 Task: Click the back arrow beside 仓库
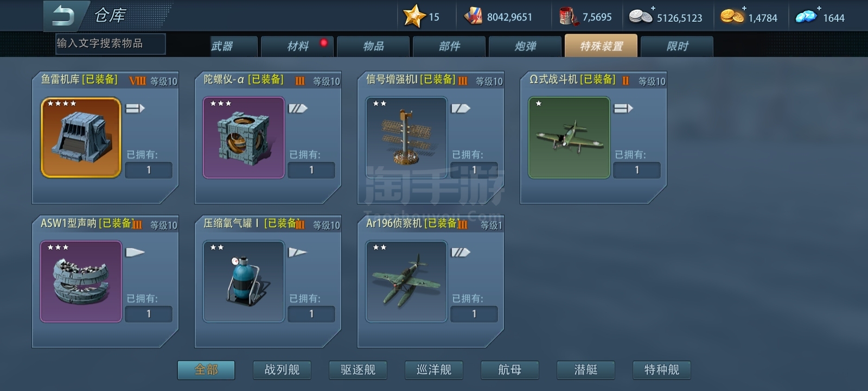pos(63,16)
